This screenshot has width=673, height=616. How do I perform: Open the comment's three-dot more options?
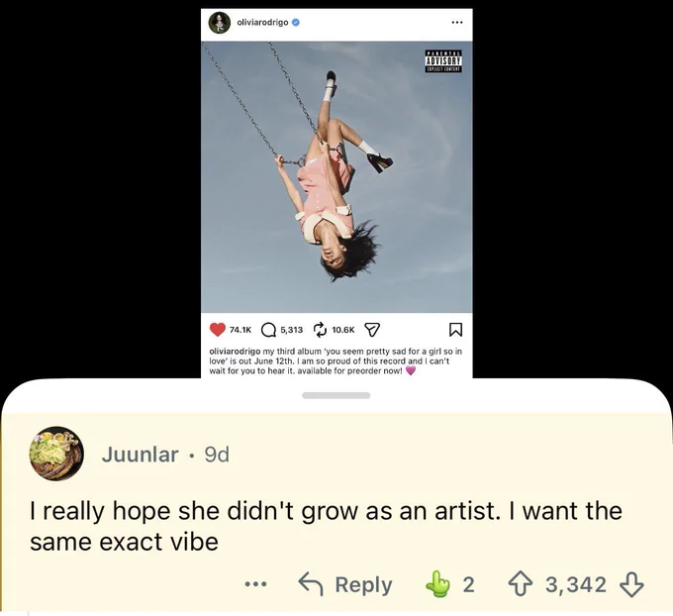coord(255,584)
